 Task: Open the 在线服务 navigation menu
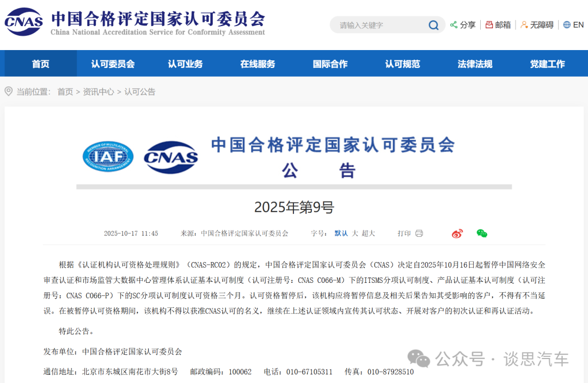click(x=258, y=64)
